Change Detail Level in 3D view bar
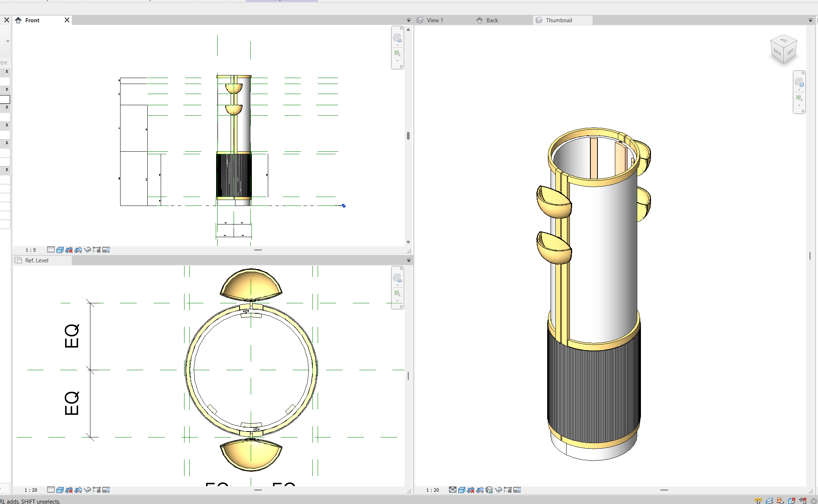The width and height of the screenshot is (818, 504). click(x=452, y=490)
